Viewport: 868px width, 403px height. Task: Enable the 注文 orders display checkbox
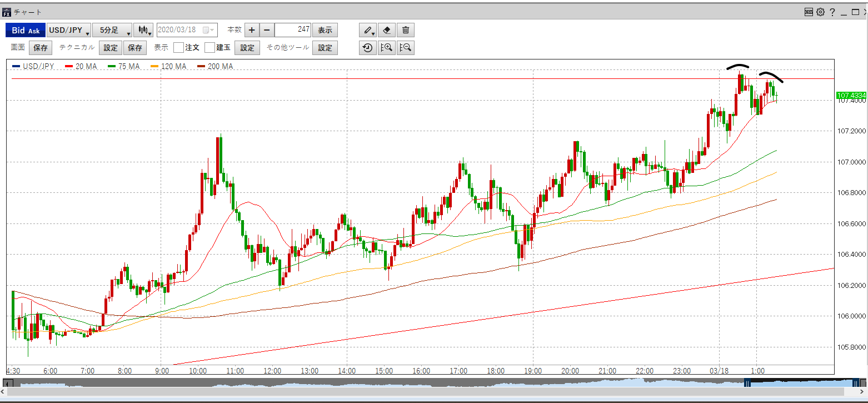click(178, 48)
